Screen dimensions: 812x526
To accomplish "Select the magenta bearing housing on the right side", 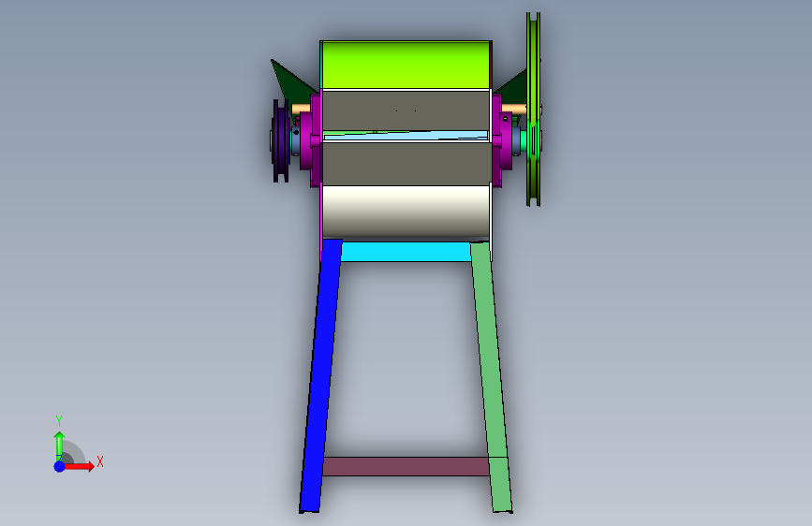I will 501,140.
